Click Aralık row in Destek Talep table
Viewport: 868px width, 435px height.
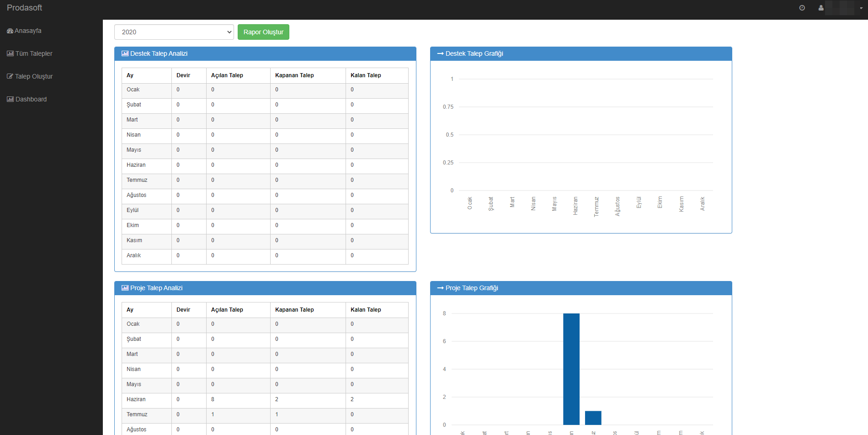(265, 256)
